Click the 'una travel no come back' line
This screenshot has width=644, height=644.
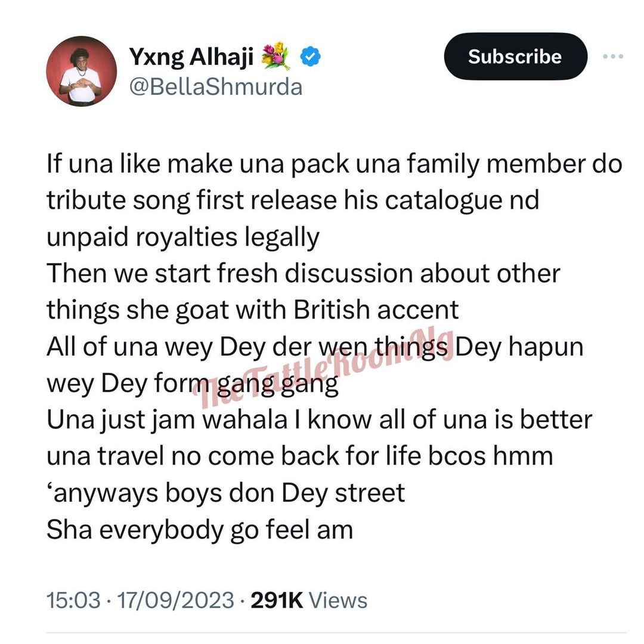coord(300,456)
